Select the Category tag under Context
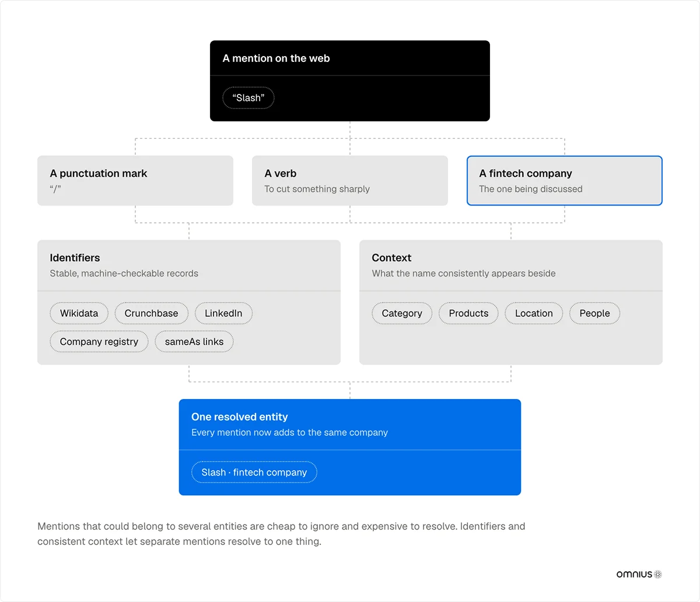 tap(402, 313)
